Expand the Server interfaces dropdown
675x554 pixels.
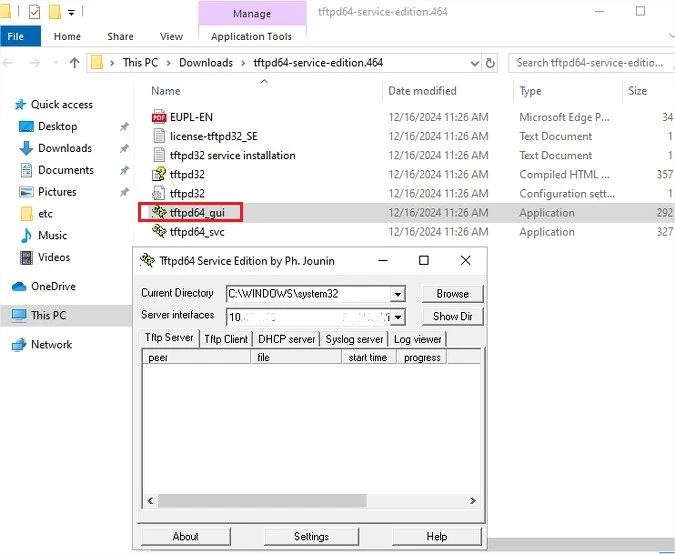pos(398,317)
